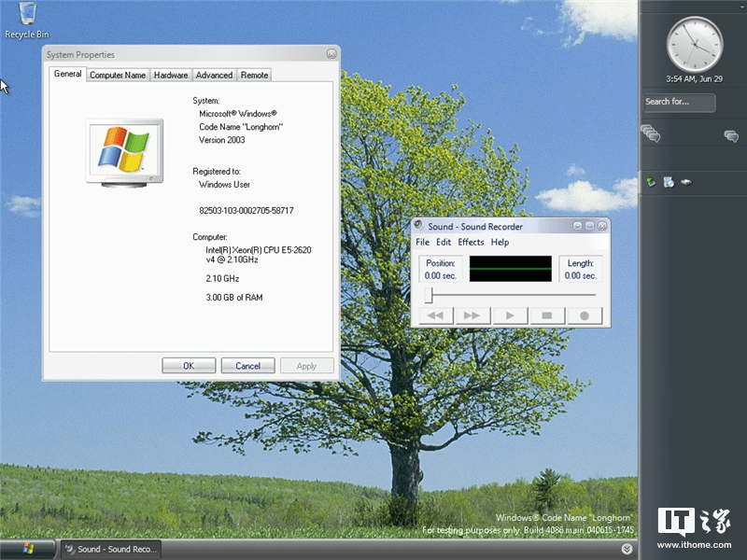This screenshot has width=747, height=560.
Task: Select the Sound Recorder item on the taskbar
Action: click(x=110, y=550)
